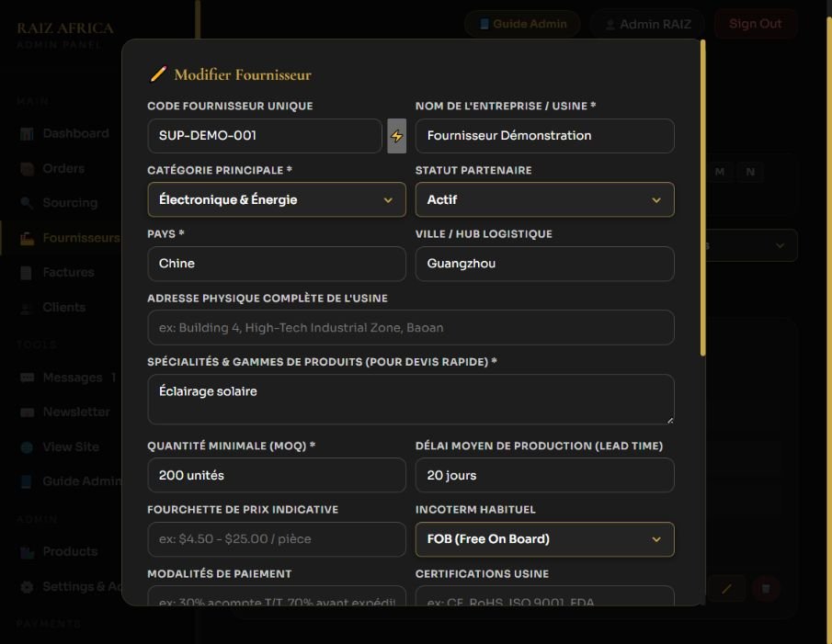This screenshot has width=832, height=644.
Task: Open the Catégorie Principale dropdown
Action: 277,200
